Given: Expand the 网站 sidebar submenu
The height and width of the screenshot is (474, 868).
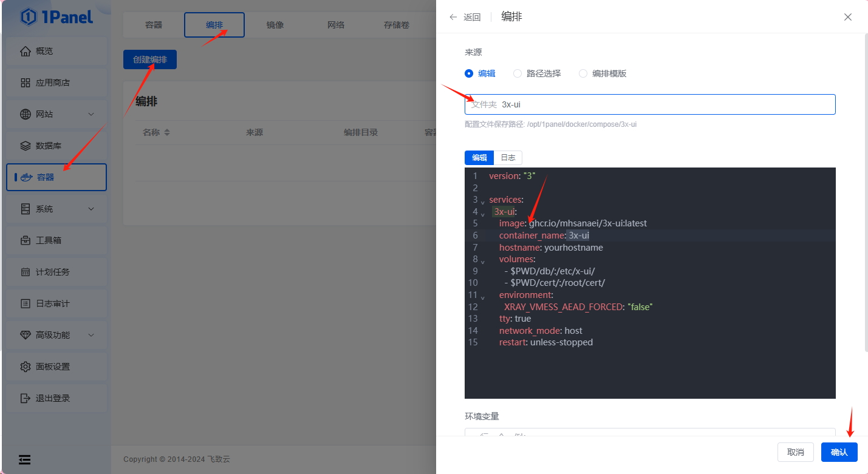Looking at the screenshot, I should pyautogui.click(x=91, y=114).
